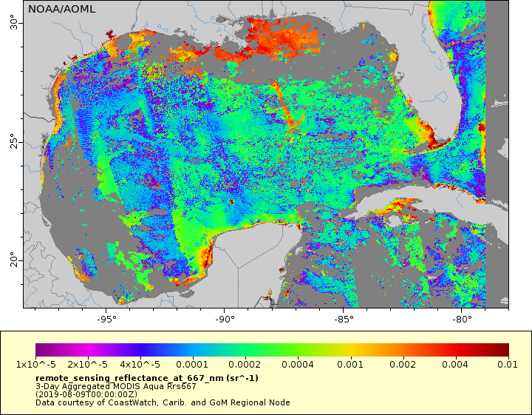Click the Data courtesy of CoastWatch credit line
The height and width of the screenshot is (415, 532).
pyautogui.click(x=163, y=402)
